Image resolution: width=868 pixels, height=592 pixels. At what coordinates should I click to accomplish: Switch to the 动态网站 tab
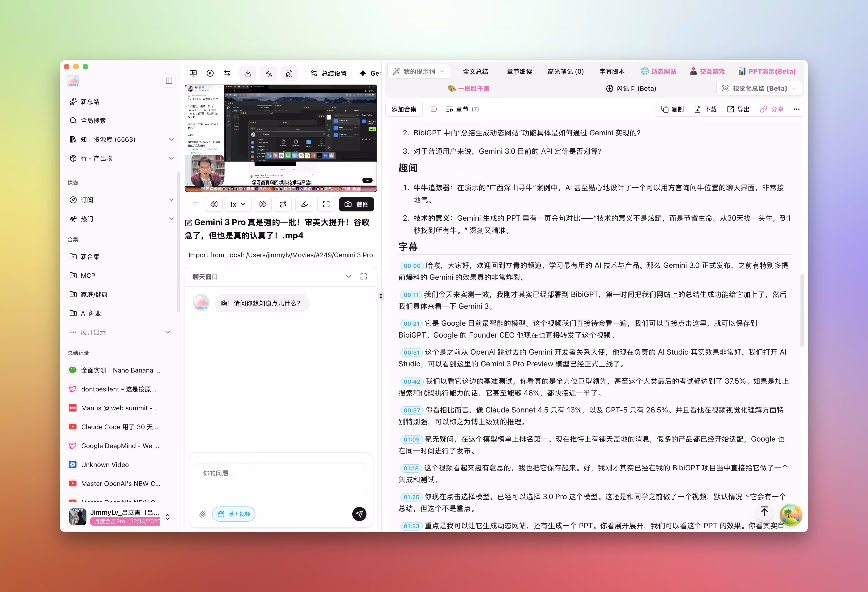pyautogui.click(x=659, y=71)
